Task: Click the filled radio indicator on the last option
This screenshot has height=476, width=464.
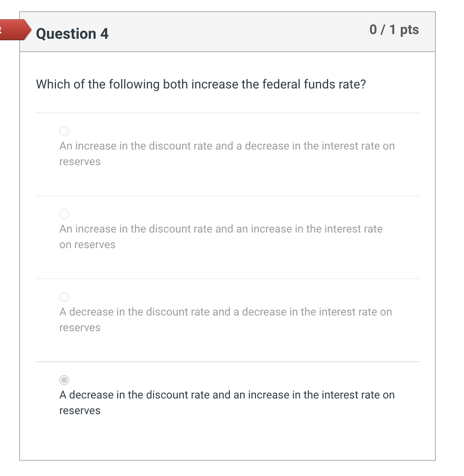Action: [x=64, y=380]
